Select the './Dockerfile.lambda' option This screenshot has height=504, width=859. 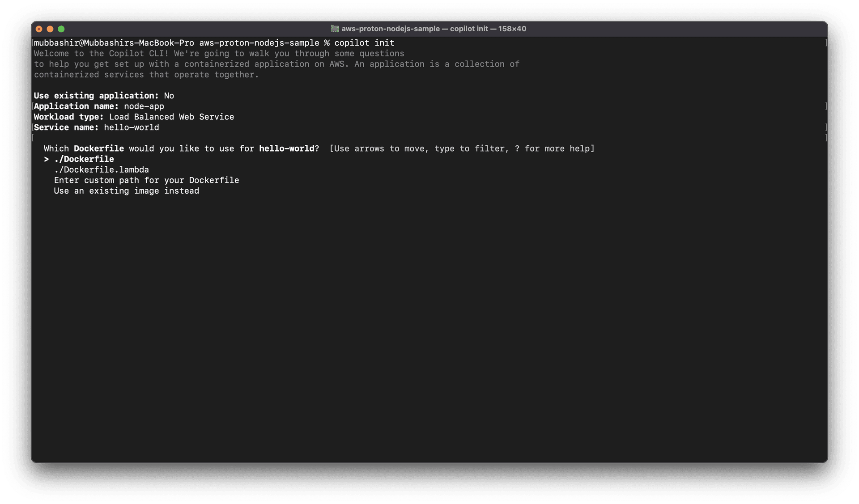(x=102, y=170)
